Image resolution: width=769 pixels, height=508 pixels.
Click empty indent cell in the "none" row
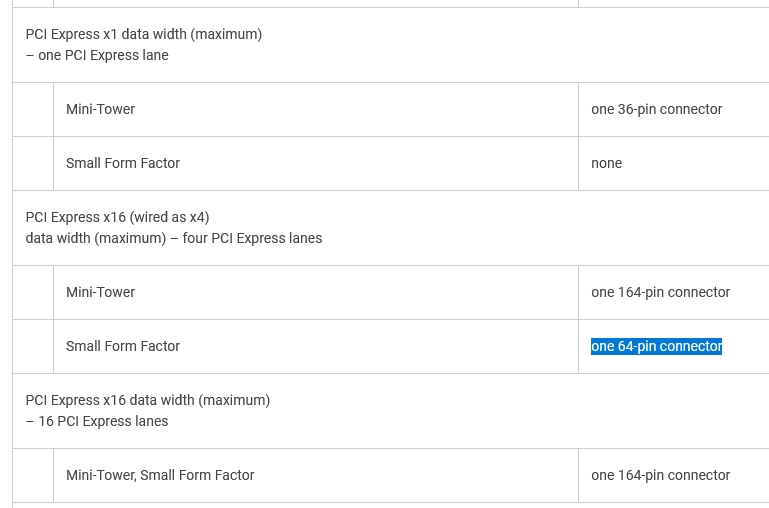tap(33, 163)
